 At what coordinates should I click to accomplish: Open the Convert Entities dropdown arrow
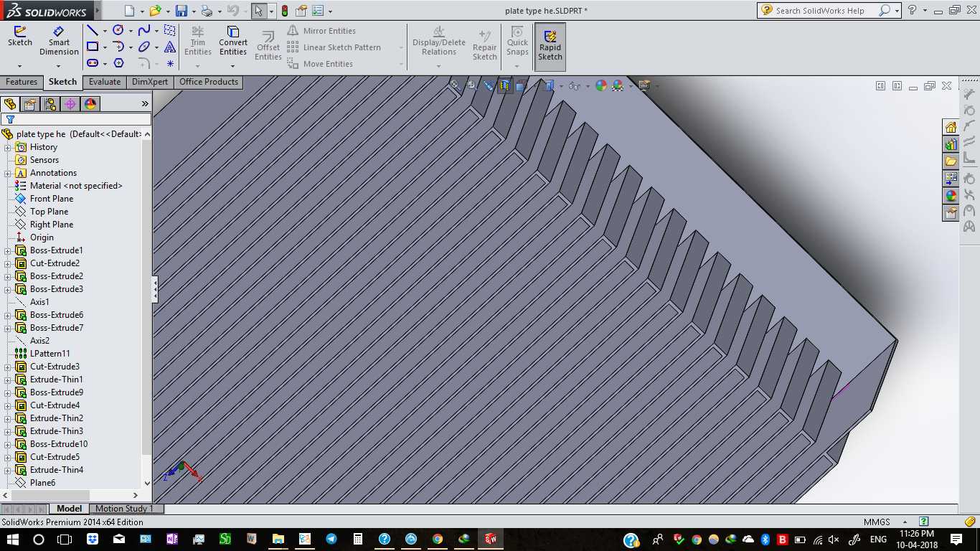pyautogui.click(x=232, y=66)
